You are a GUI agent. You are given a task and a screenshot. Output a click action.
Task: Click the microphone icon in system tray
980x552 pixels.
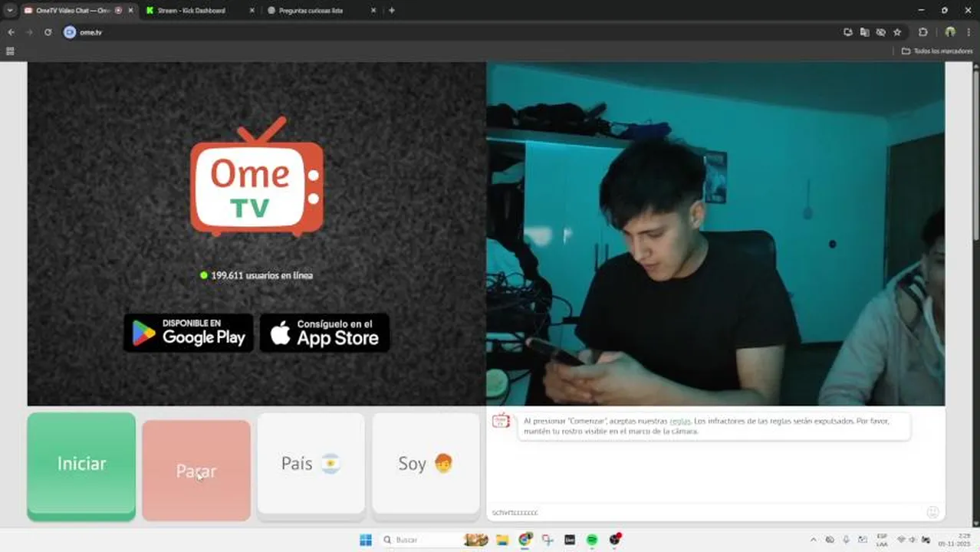coord(847,540)
